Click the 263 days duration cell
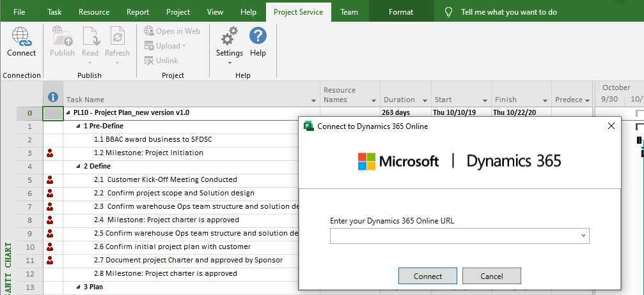 coord(406,112)
